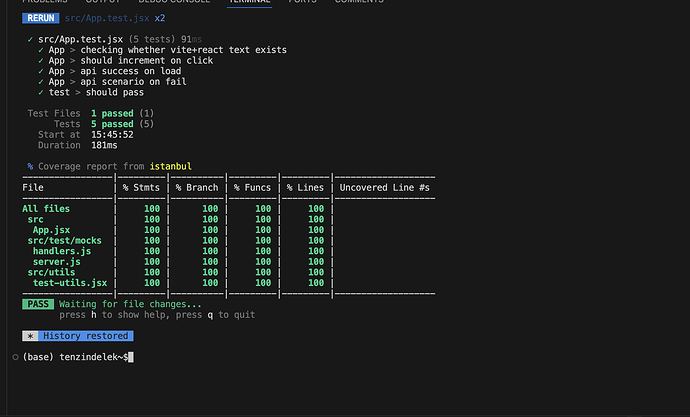
Task: Click the RERUN badge in terminal output
Action: point(40,18)
